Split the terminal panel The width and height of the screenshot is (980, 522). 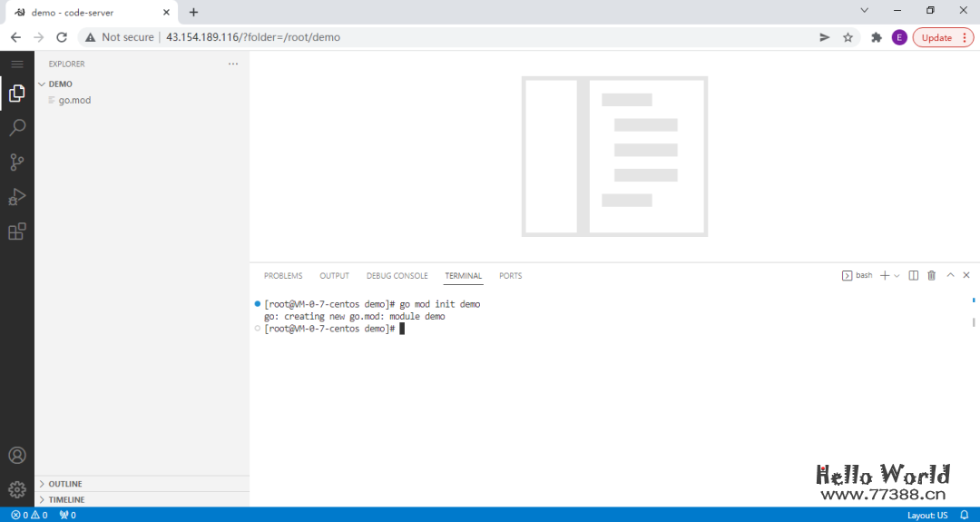(x=914, y=275)
